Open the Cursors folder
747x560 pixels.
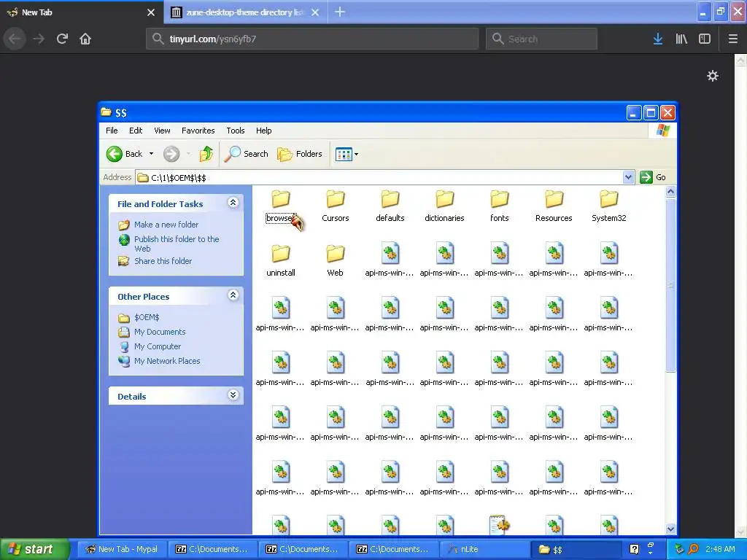click(336, 206)
